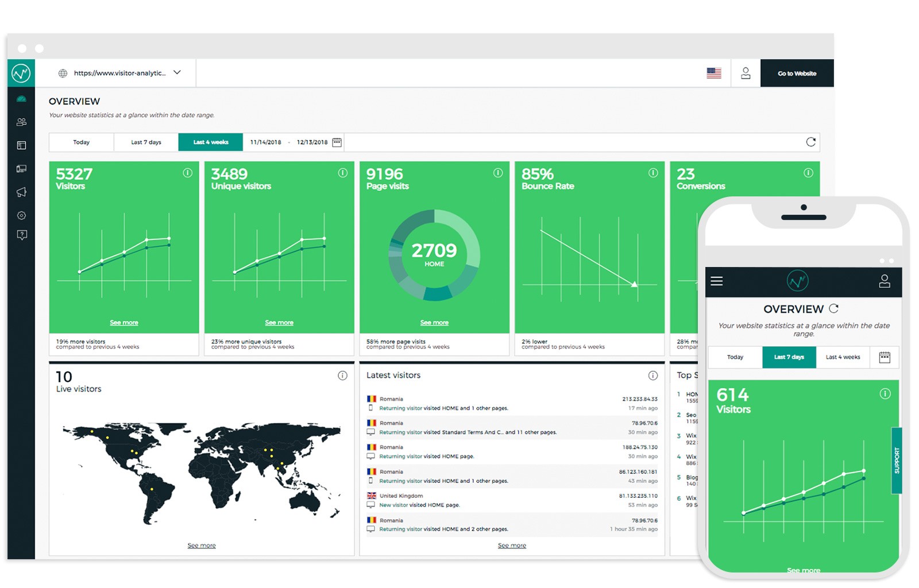Click the desktop refresh data icon
Viewport: 919px width, 588px height.
pos(810,142)
